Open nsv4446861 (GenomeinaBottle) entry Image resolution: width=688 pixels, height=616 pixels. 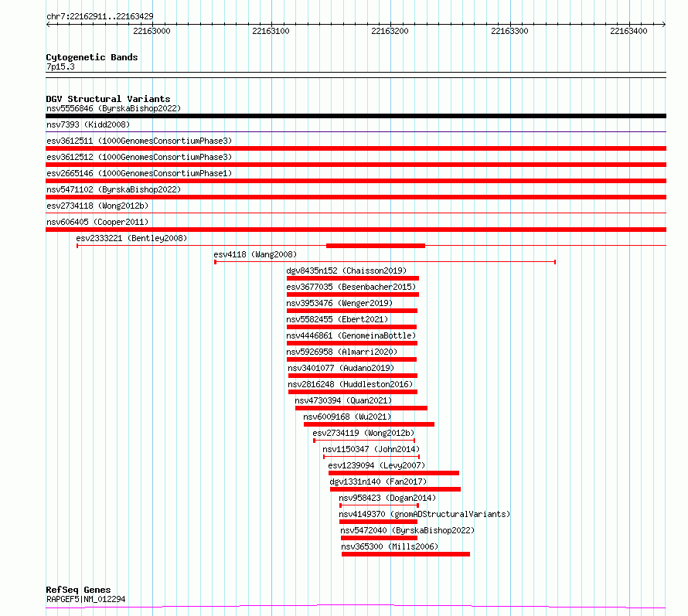pyautogui.click(x=351, y=335)
